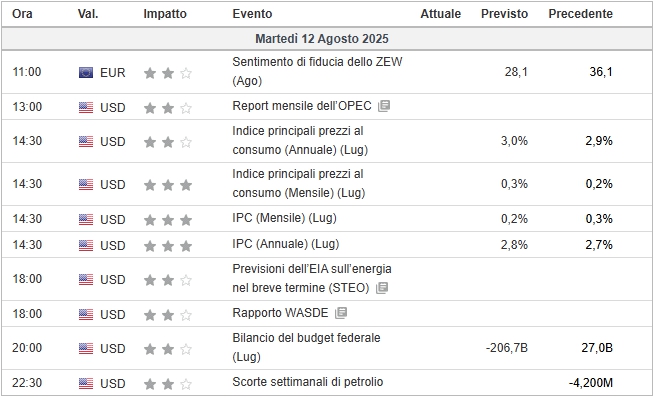Click the impact stars for IPC (Mensile)
Screen dimensions: 656x402
click(168, 220)
